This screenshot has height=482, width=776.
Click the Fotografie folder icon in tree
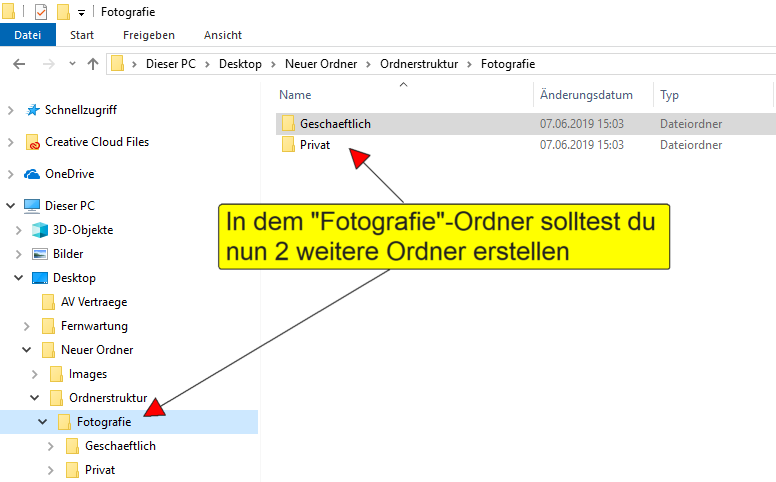(x=64, y=422)
